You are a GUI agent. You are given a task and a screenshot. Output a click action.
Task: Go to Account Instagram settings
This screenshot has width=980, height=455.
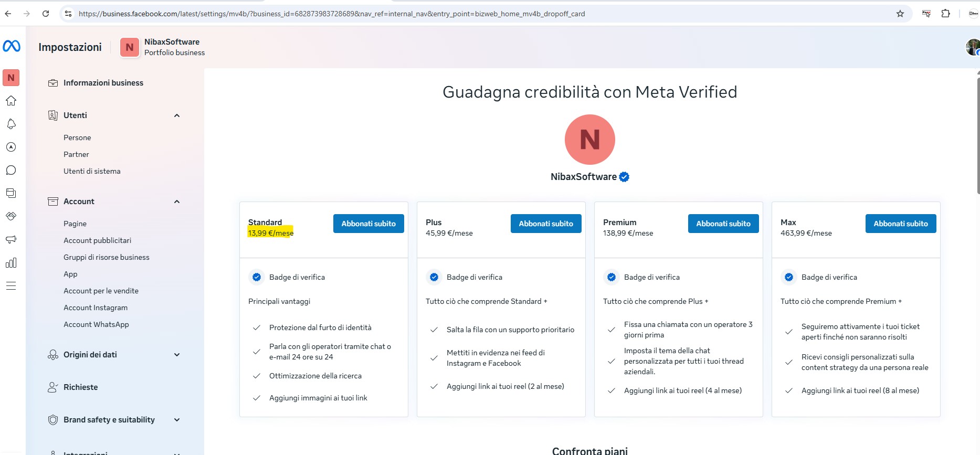96,308
